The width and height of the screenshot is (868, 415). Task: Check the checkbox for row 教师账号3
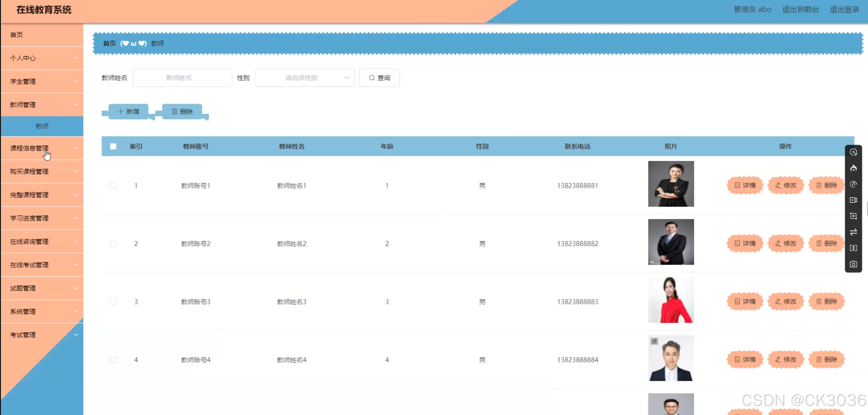(x=113, y=301)
